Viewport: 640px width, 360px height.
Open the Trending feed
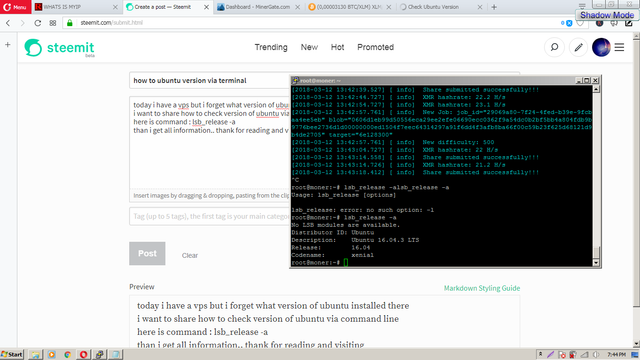click(x=271, y=47)
